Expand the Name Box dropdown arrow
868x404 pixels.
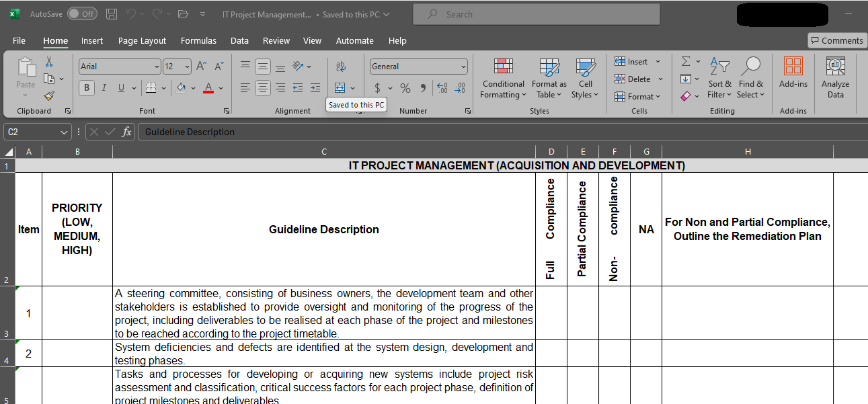pos(64,132)
